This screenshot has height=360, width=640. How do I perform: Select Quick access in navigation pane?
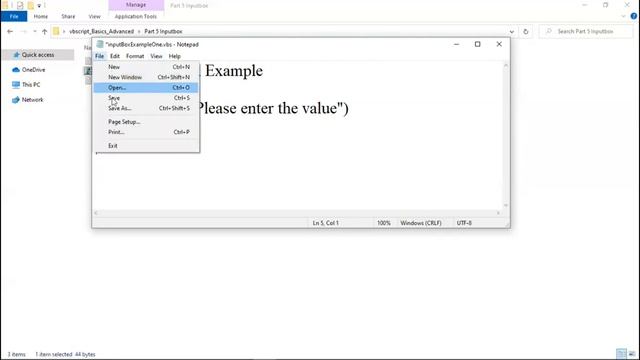[x=38, y=55]
